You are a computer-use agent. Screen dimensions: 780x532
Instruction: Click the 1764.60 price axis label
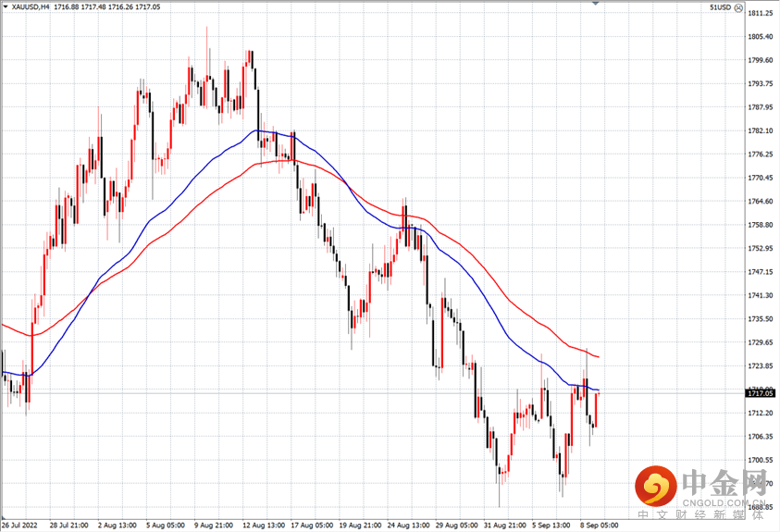[x=760, y=202]
